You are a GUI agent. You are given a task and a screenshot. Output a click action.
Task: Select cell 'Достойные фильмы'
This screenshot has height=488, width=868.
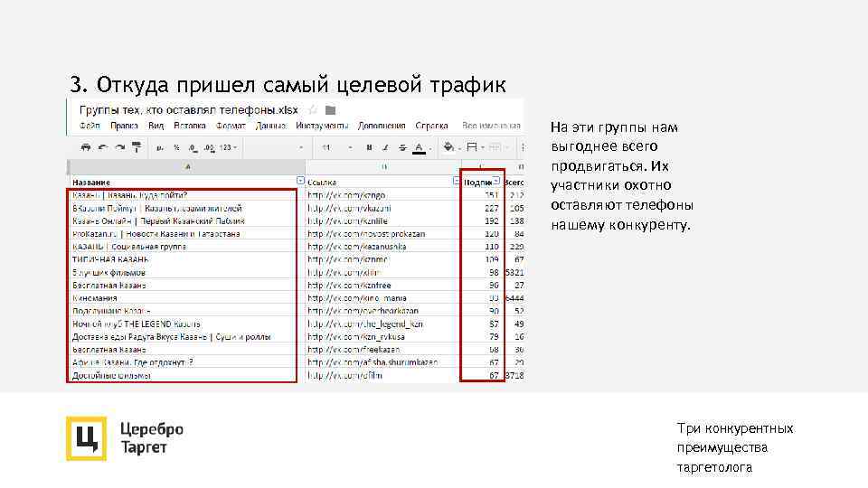(x=186, y=376)
